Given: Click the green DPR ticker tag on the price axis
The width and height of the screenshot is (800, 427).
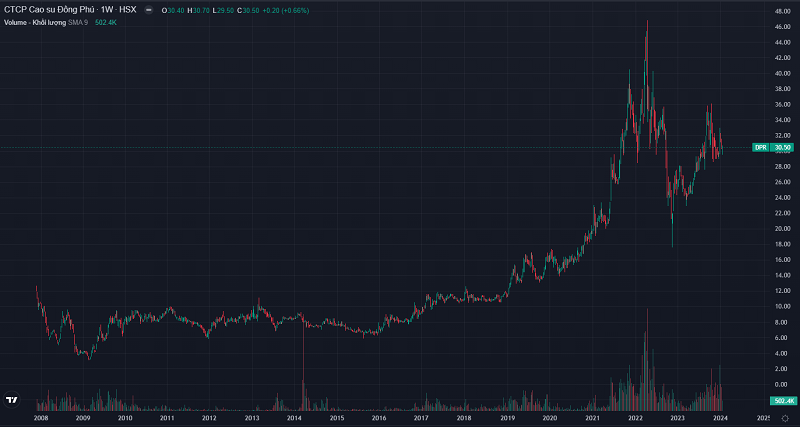Looking at the screenshot, I should pos(760,148).
